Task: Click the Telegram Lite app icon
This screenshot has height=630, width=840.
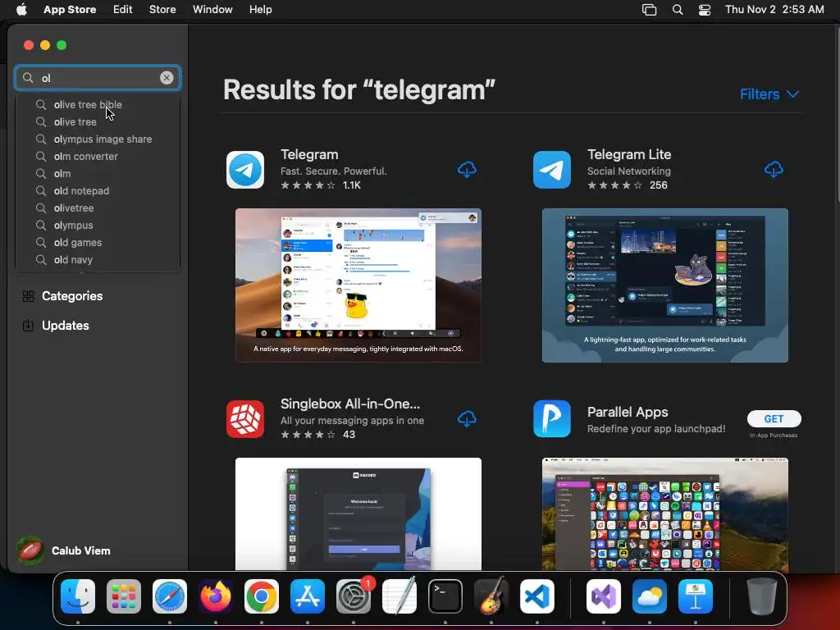Action: click(x=552, y=170)
